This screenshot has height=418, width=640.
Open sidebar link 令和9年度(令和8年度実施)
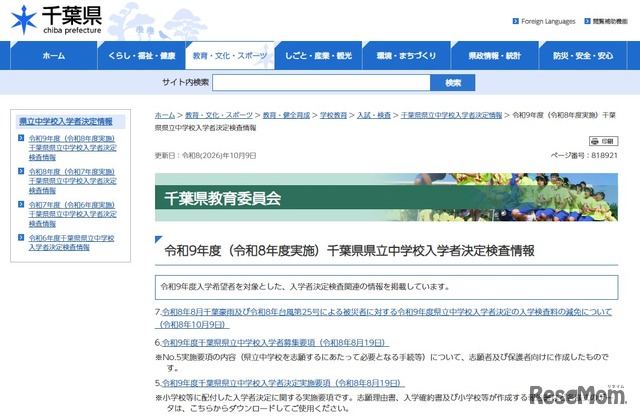click(x=72, y=148)
